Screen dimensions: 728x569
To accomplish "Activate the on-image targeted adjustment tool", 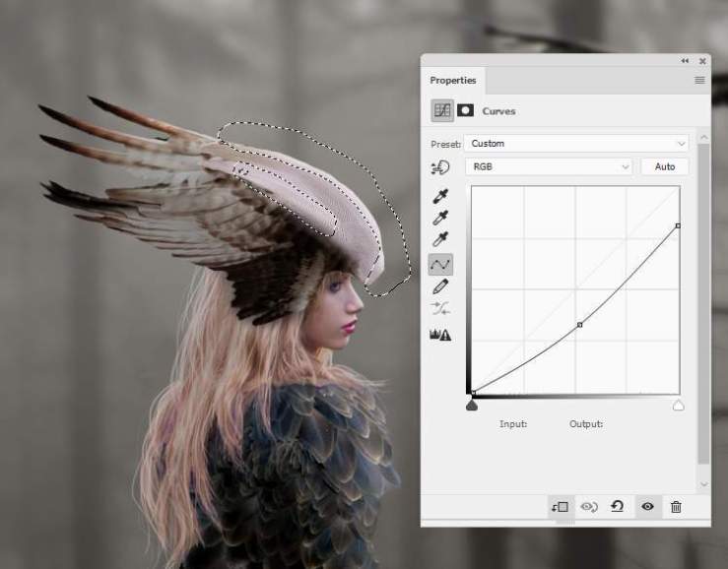I will (440, 167).
